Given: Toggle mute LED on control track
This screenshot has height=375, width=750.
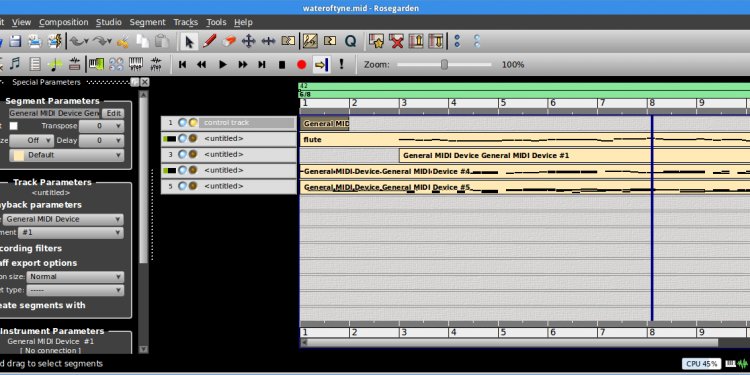Looking at the screenshot, I should coord(182,123).
